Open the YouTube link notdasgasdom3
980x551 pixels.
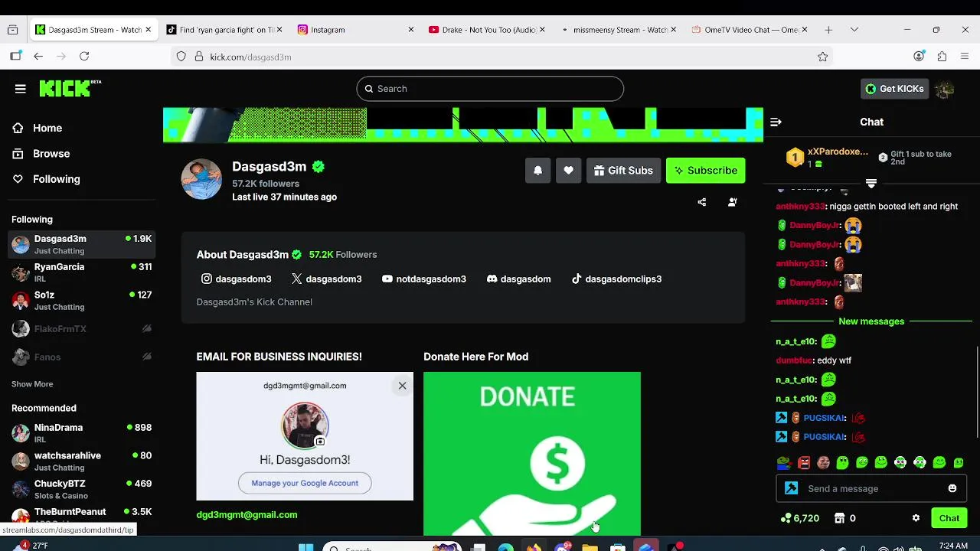point(423,279)
